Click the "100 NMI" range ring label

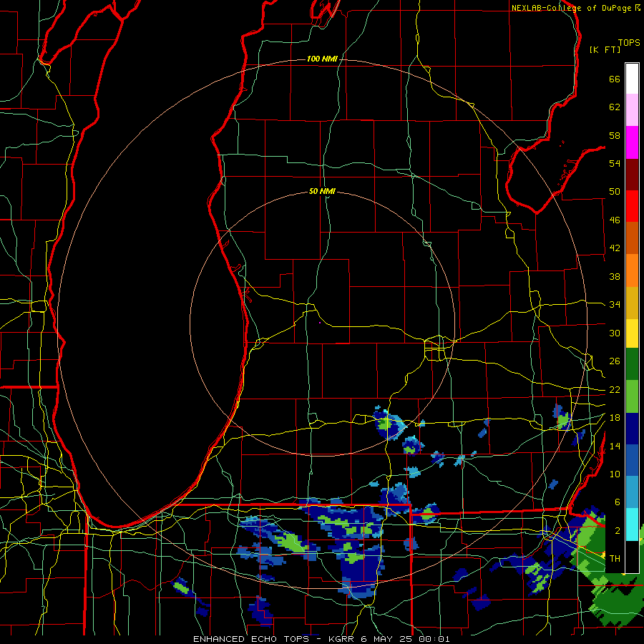point(322,59)
